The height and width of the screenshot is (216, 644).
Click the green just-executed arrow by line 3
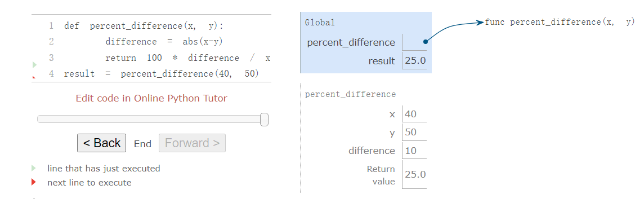coord(34,65)
